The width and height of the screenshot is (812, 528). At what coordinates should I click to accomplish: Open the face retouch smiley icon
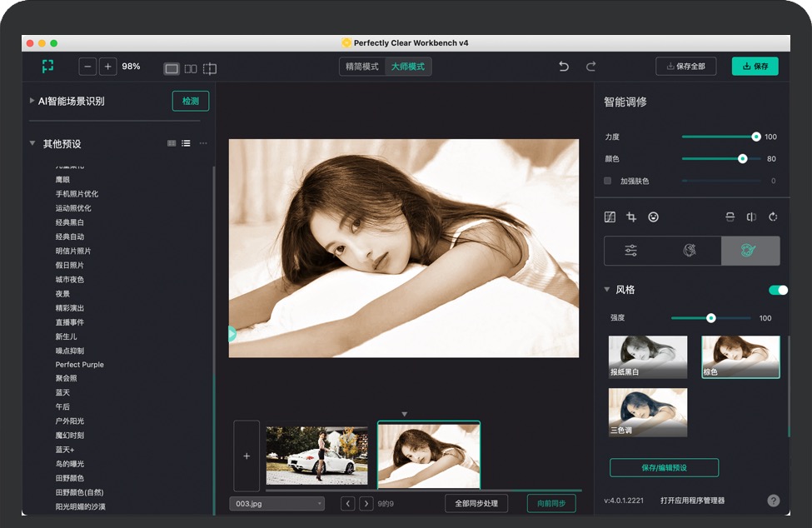(x=654, y=217)
